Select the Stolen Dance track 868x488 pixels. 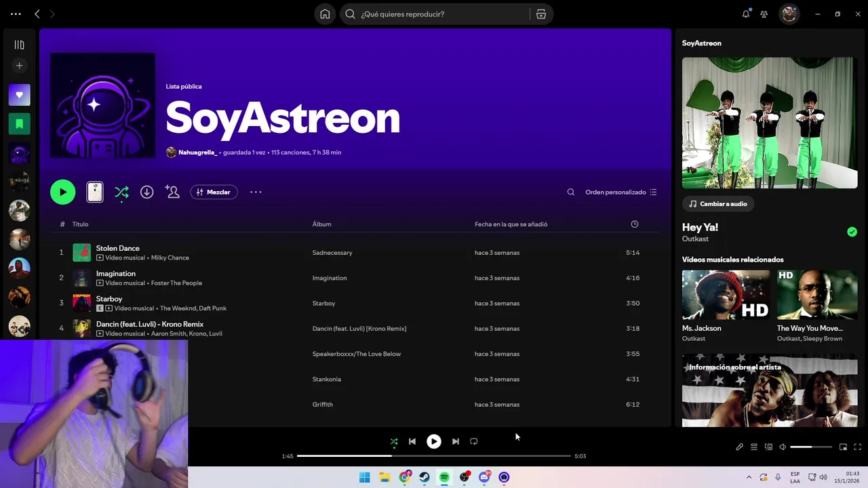117,248
